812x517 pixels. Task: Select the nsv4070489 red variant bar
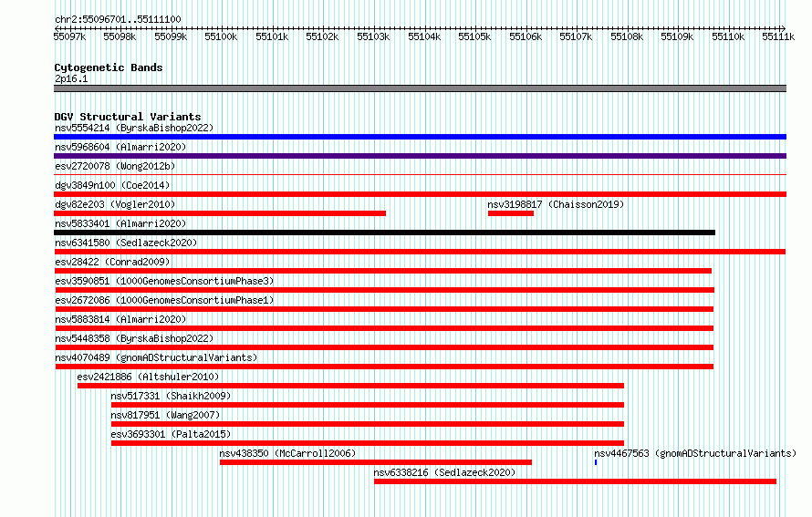coord(384,367)
